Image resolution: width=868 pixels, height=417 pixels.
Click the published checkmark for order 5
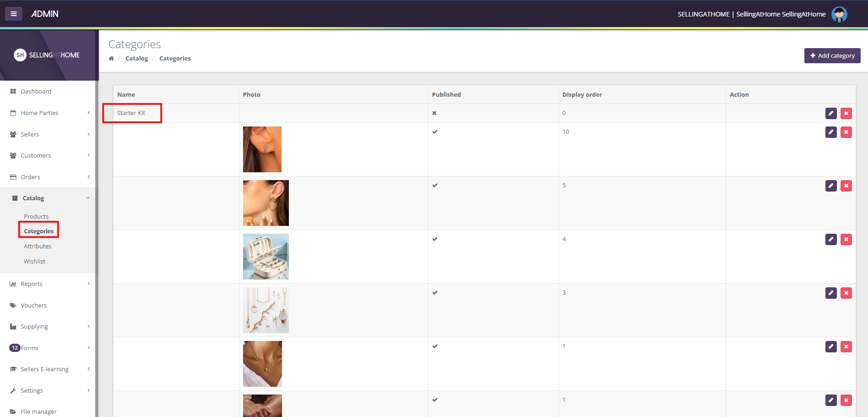pyautogui.click(x=435, y=186)
